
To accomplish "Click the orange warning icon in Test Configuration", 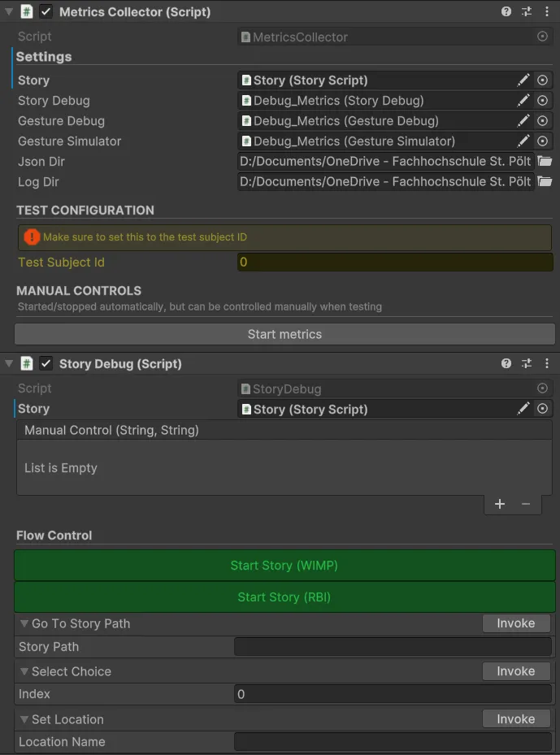I will coord(32,236).
